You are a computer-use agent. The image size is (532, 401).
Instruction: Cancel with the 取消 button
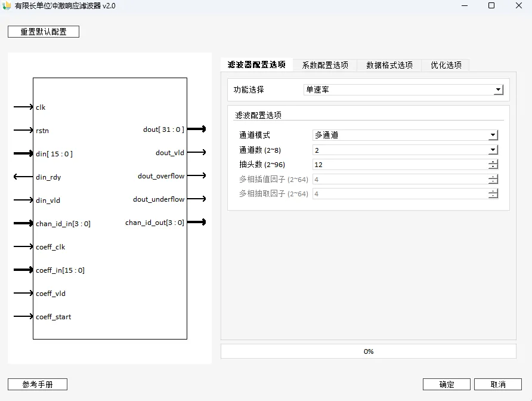[498, 384]
